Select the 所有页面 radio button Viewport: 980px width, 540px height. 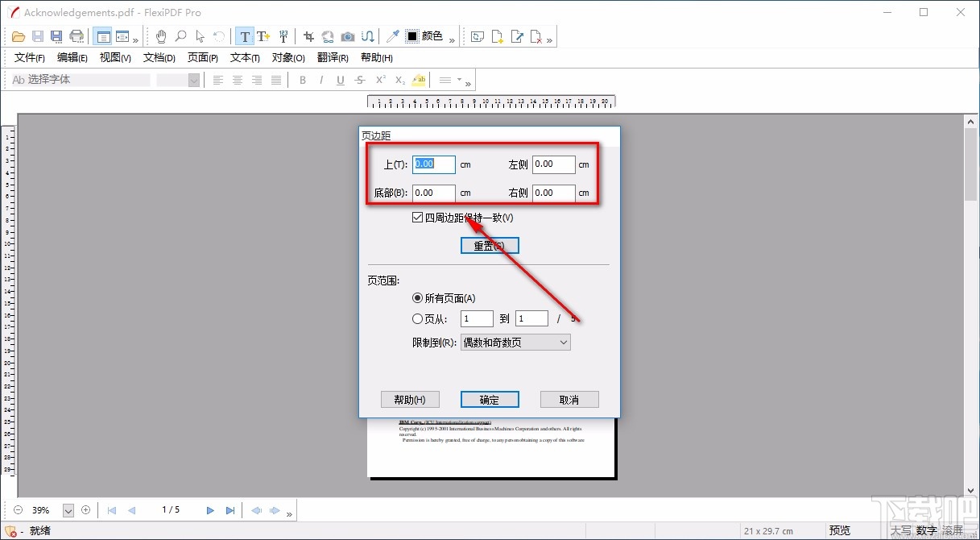pos(417,297)
